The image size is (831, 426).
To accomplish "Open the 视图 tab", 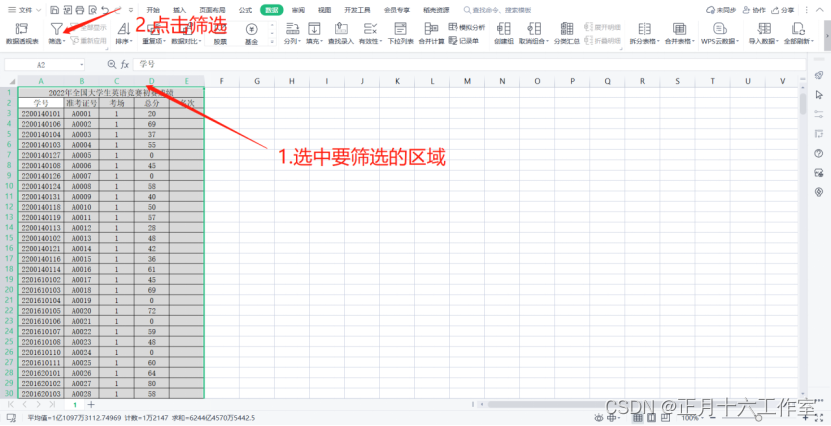I will tap(324, 10).
